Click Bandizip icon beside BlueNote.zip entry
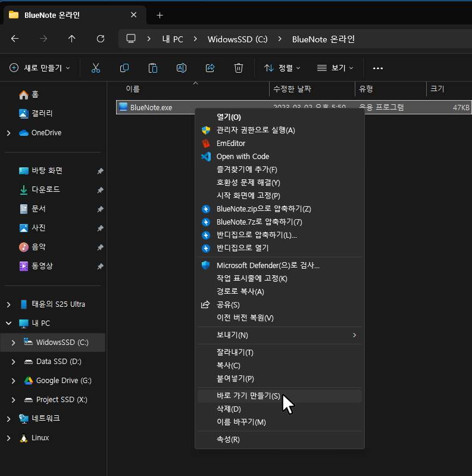This screenshot has width=472, height=476. point(206,209)
